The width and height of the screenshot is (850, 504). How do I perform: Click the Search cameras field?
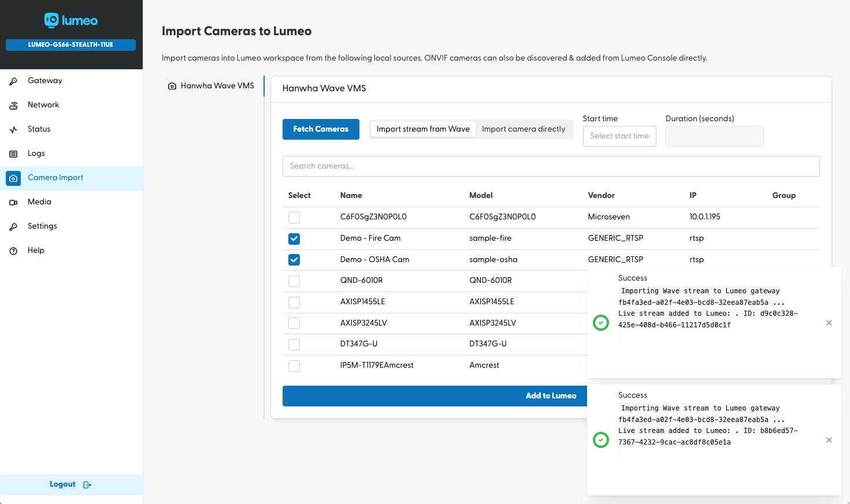pyautogui.click(x=551, y=166)
